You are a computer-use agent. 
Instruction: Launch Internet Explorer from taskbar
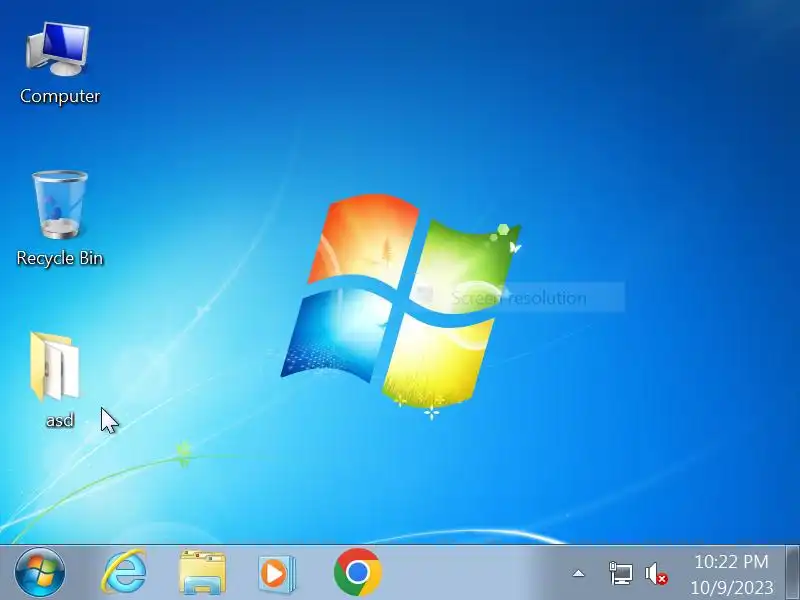(124, 572)
